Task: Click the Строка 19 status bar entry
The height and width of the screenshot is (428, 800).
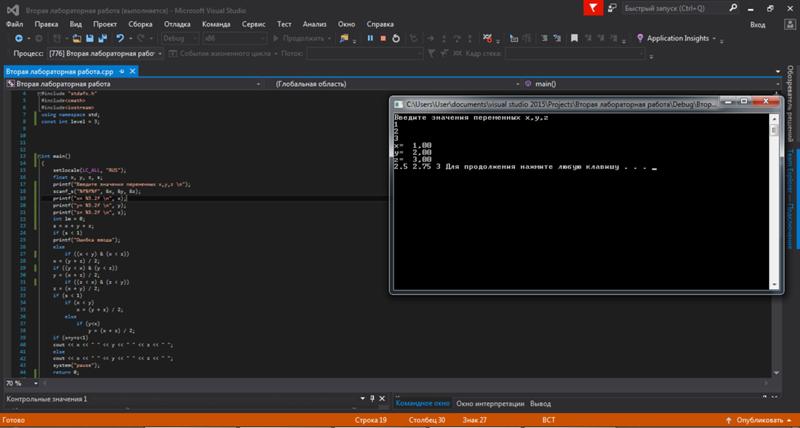Action: click(x=370, y=420)
